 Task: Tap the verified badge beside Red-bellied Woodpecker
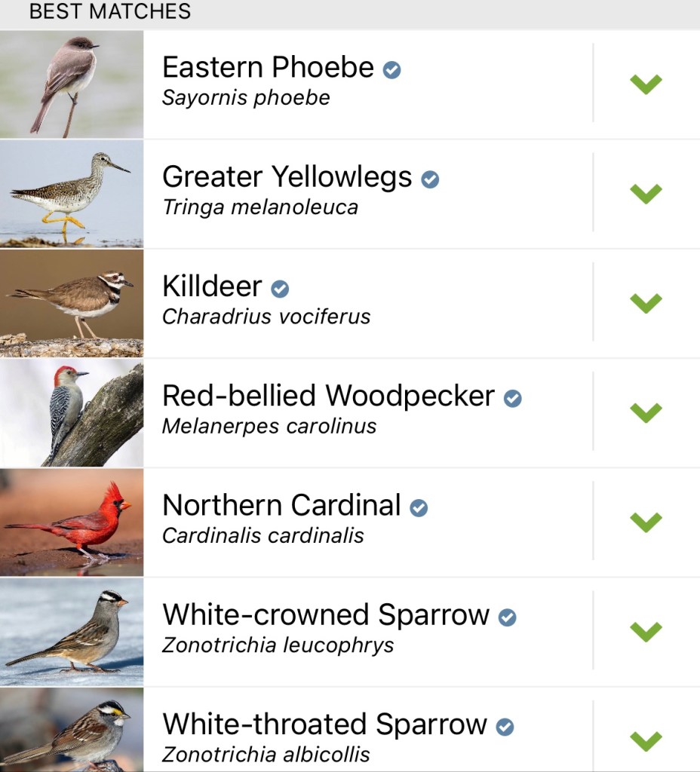(513, 398)
